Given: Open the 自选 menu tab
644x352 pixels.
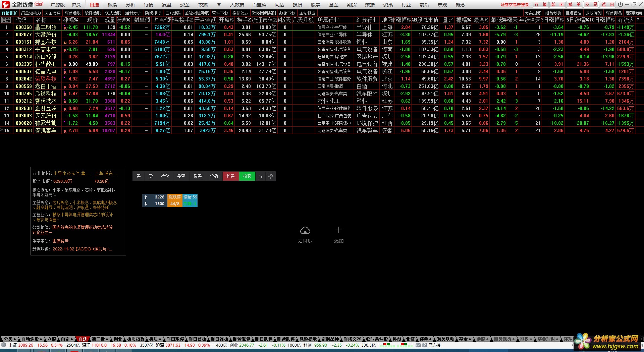Looking at the screenshot, I should [94, 5].
